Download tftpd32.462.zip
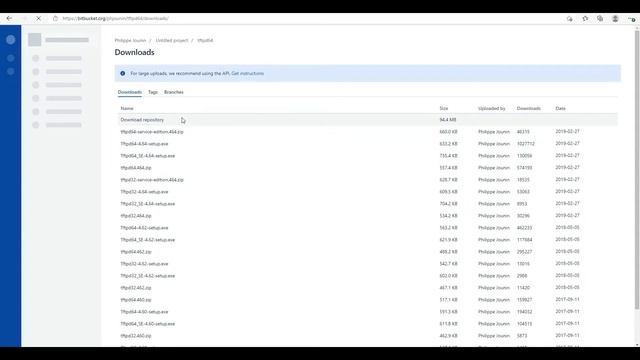 click(136, 288)
